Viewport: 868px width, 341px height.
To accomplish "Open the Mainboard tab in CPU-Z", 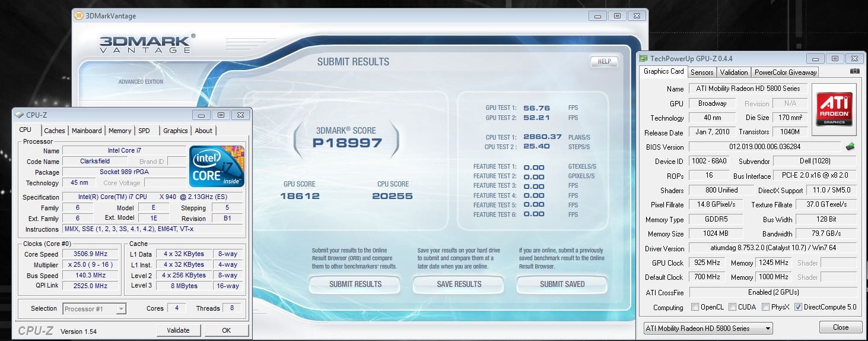I will [87, 131].
